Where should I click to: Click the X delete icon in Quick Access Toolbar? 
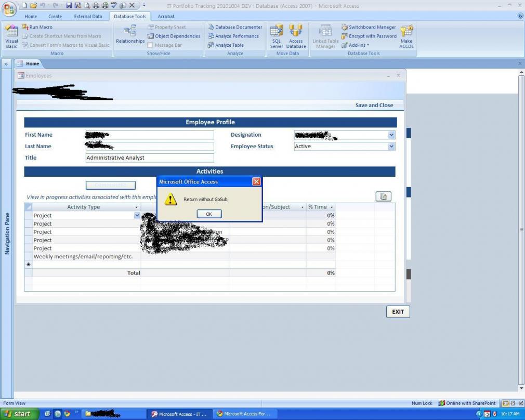tap(132, 5)
